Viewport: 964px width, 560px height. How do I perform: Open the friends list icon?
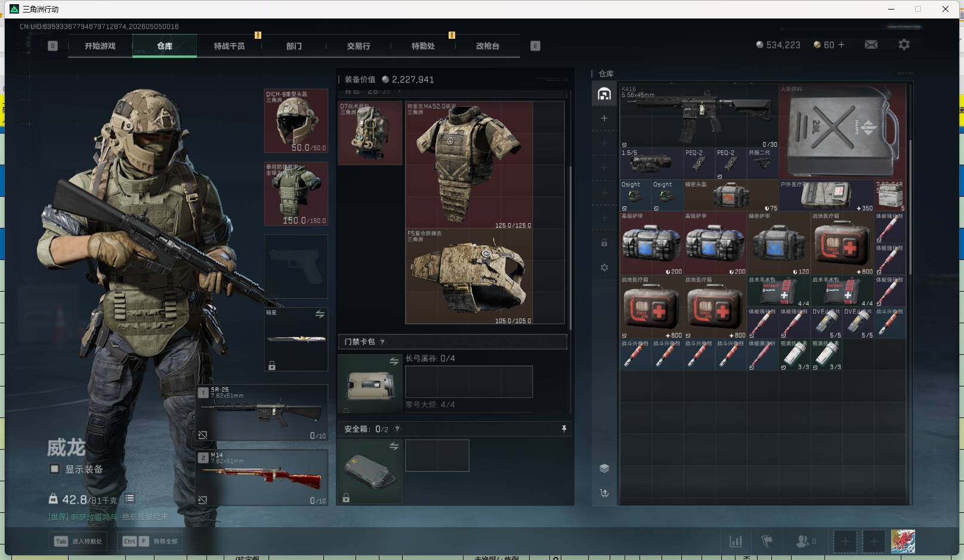tap(805, 541)
